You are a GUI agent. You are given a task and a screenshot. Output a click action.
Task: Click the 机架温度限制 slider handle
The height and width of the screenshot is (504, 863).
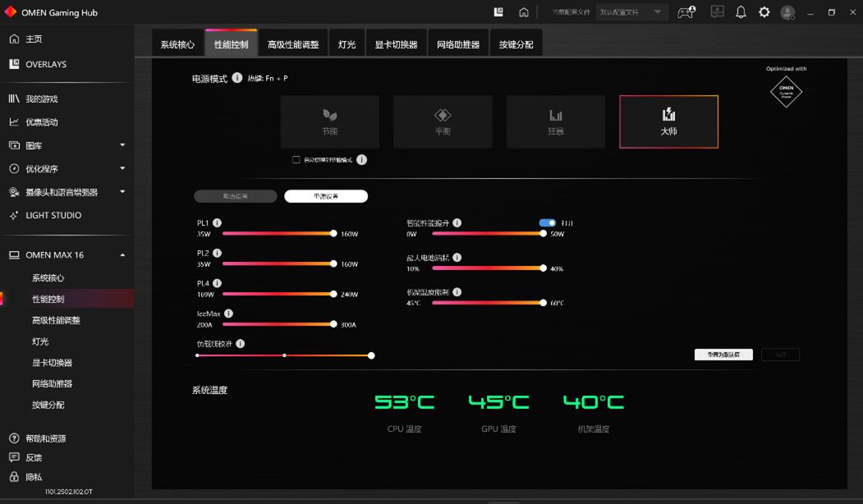click(544, 303)
